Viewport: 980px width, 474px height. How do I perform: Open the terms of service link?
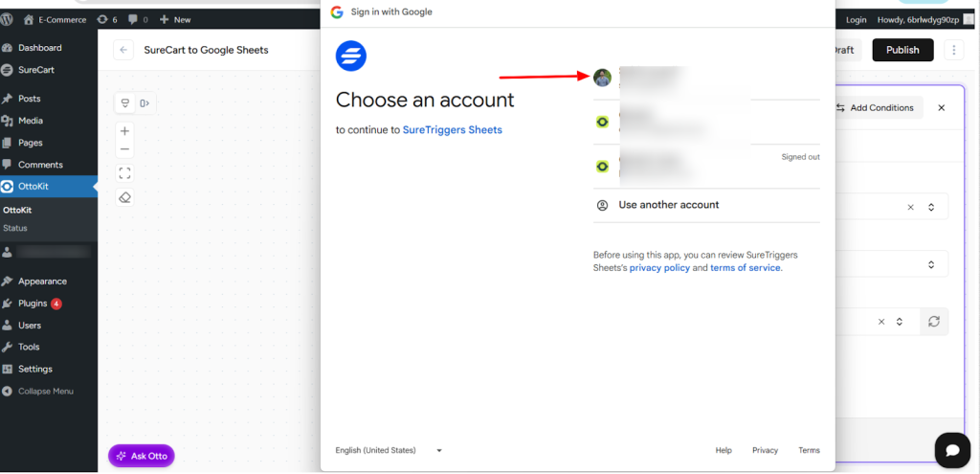[x=746, y=268]
